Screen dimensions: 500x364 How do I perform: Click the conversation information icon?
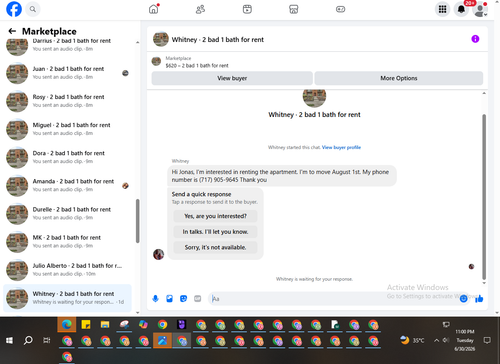coord(475,39)
